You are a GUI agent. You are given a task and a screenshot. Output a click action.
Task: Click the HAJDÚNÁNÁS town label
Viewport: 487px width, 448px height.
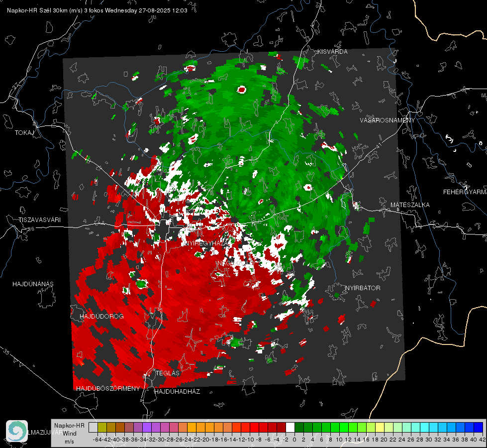coord(33,284)
